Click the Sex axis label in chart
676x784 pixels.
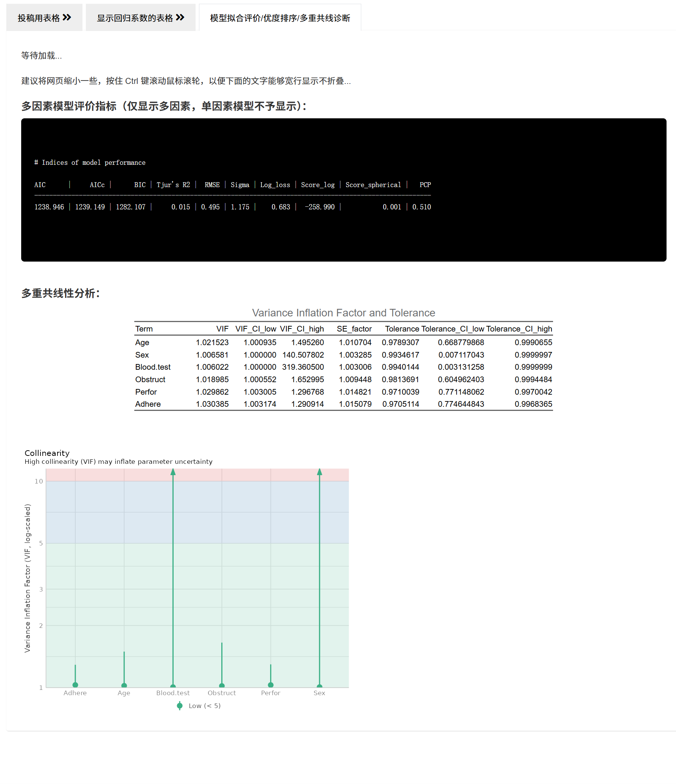click(x=319, y=693)
